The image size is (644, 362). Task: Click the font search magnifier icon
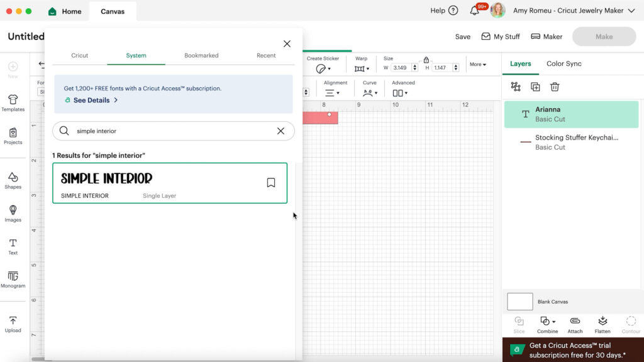click(x=64, y=131)
